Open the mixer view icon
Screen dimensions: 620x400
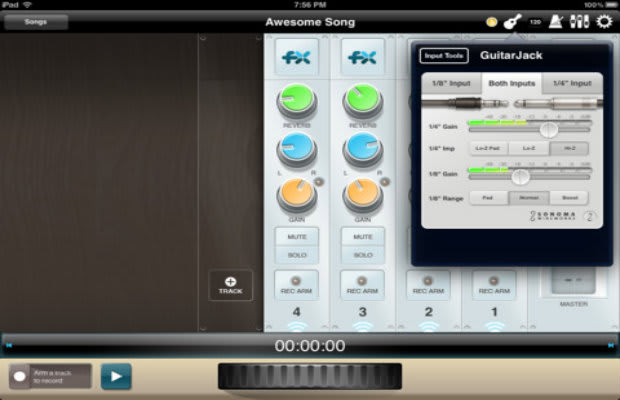coord(579,22)
